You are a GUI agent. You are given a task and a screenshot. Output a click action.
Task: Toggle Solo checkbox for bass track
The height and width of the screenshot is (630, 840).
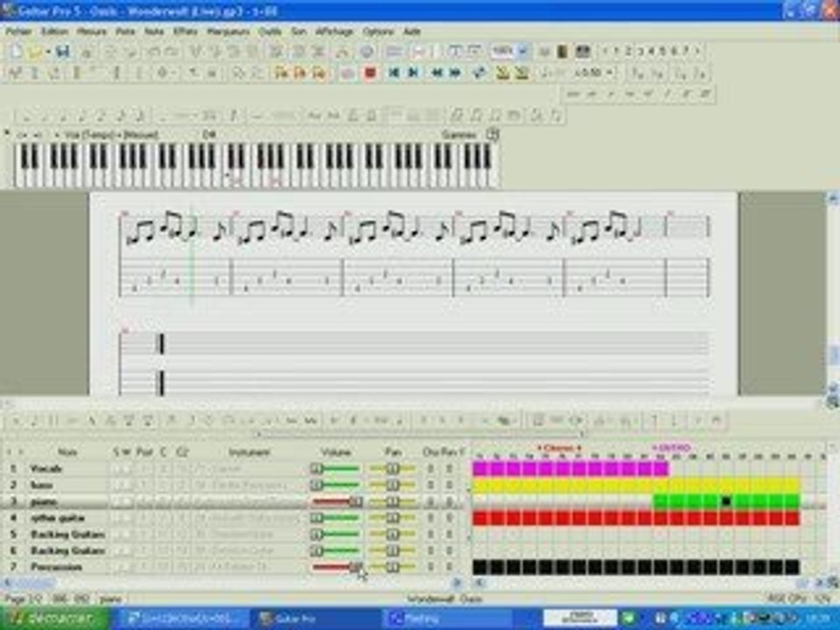(x=116, y=486)
